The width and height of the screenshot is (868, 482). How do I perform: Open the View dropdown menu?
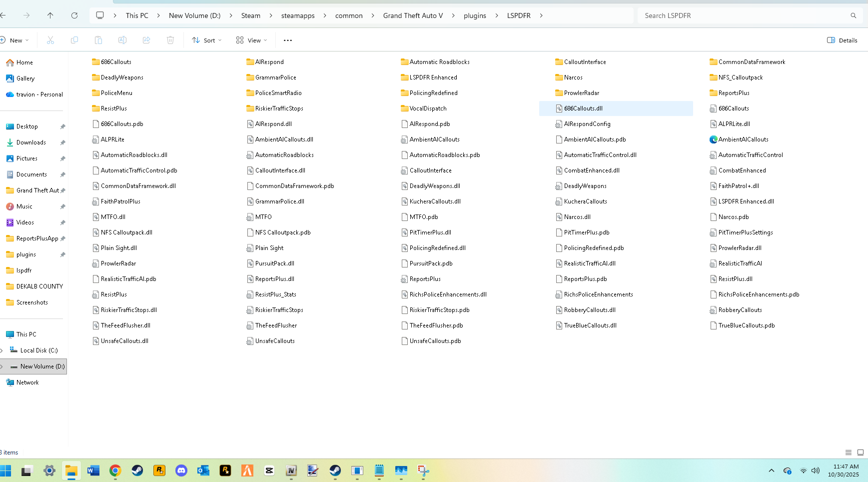pos(252,40)
